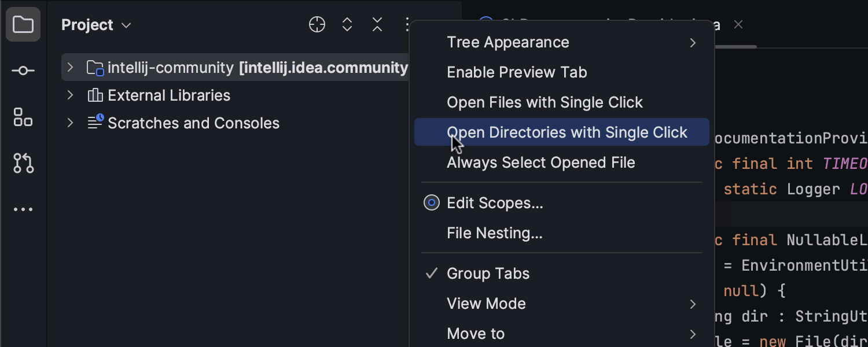Expand the intellij-community project node

(70, 68)
